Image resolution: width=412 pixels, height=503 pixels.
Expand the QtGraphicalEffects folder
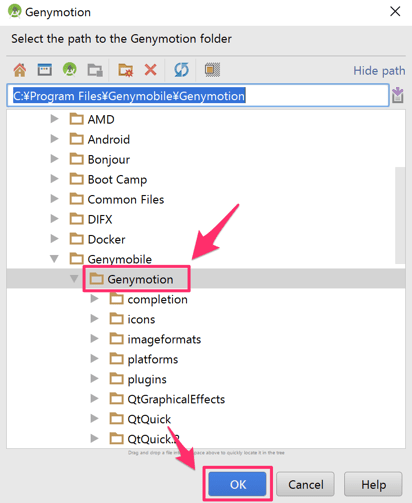tap(94, 398)
